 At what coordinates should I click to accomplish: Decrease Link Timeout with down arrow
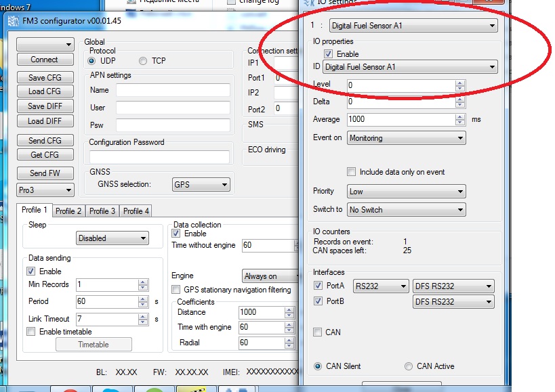tap(142, 322)
